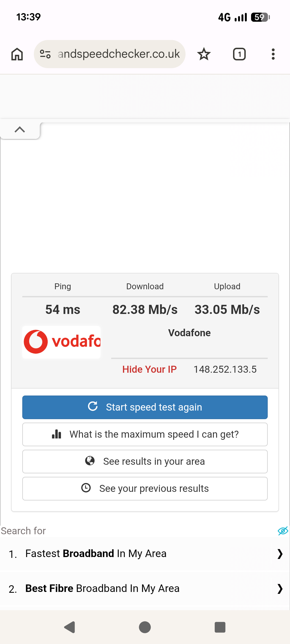
Task: Open site settings icon in address bar
Action: click(x=45, y=54)
